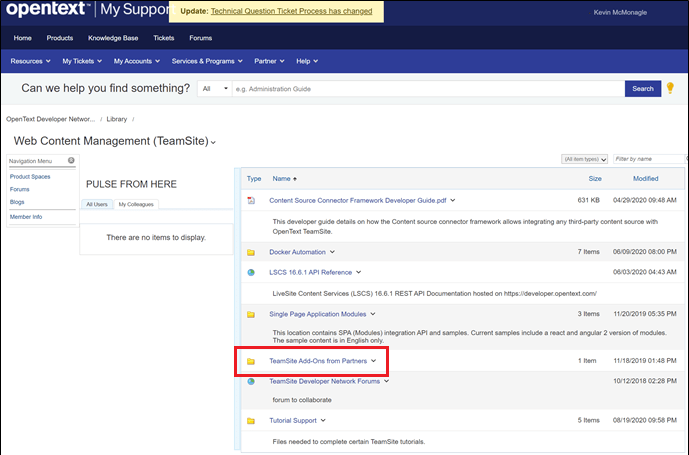Open Blogs in the Navigation Menu
The height and width of the screenshot is (455, 689).
(17, 202)
